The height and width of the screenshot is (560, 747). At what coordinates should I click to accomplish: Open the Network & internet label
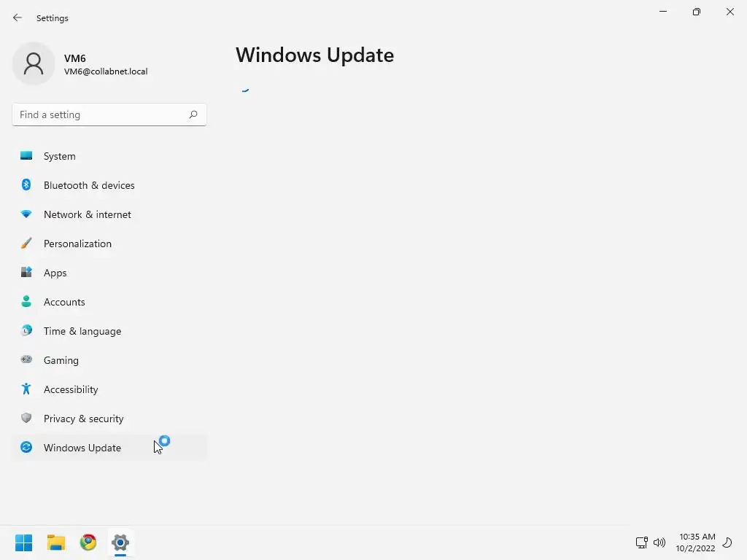coord(88,214)
